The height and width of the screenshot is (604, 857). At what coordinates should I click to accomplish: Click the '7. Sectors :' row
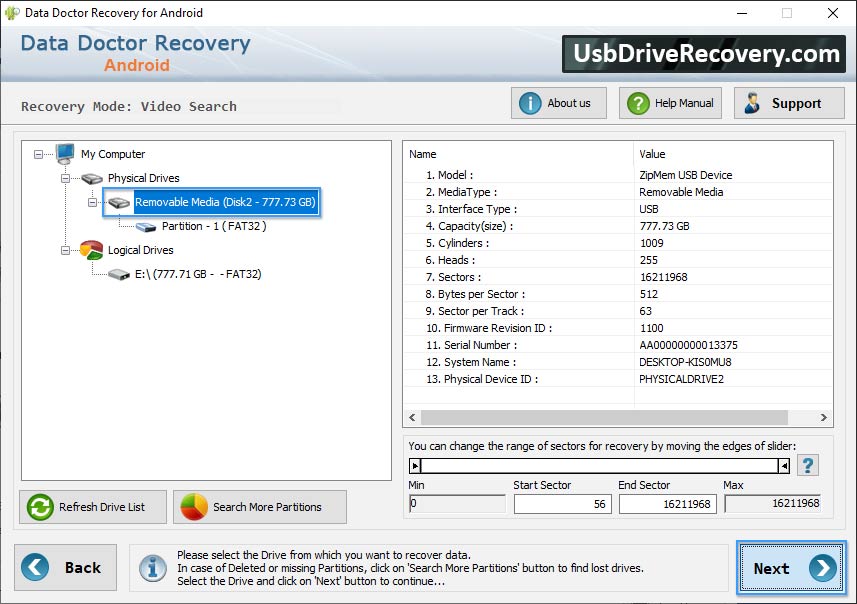click(618, 277)
